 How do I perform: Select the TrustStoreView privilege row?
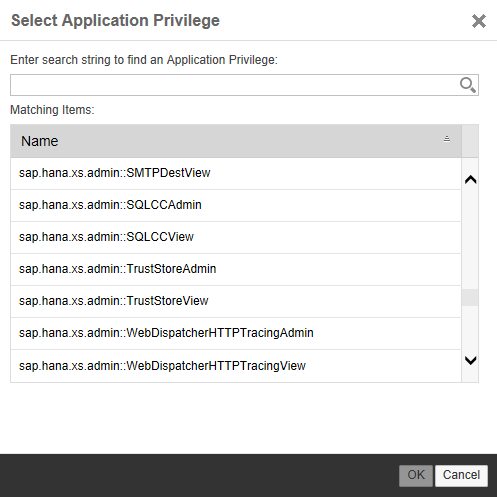point(236,302)
